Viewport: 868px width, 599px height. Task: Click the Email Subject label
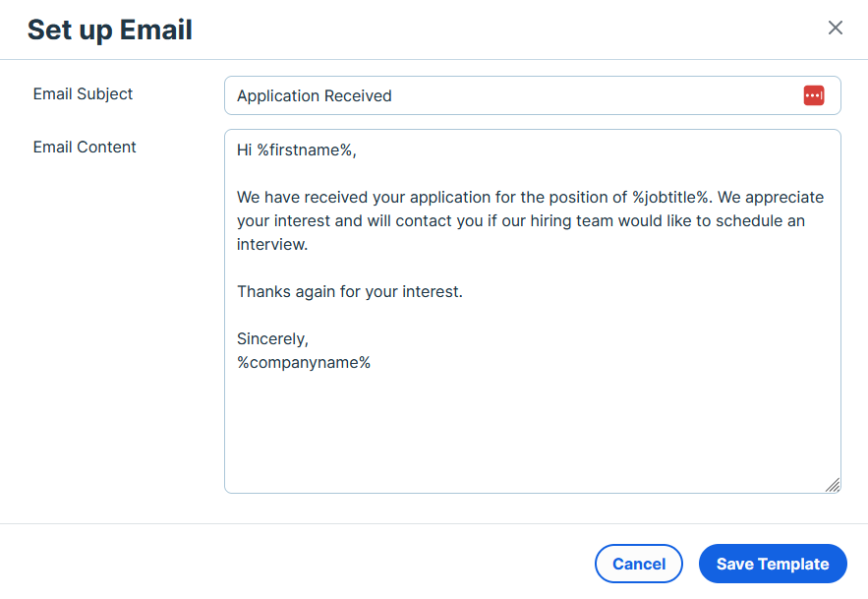tap(83, 94)
